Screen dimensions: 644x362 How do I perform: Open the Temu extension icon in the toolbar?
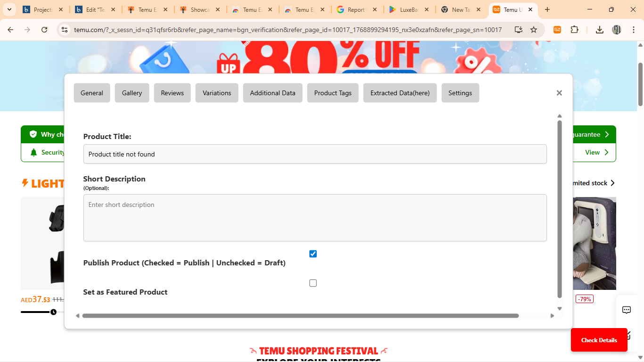tap(557, 29)
